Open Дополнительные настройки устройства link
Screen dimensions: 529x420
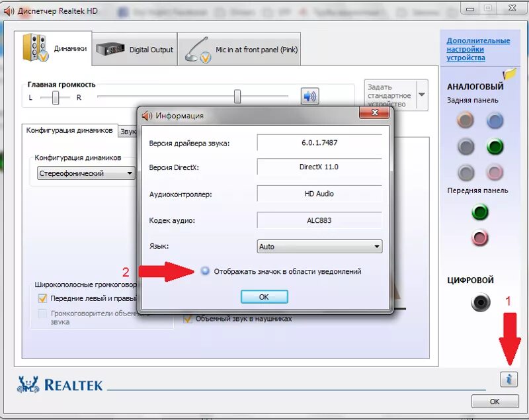[x=478, y=49]
